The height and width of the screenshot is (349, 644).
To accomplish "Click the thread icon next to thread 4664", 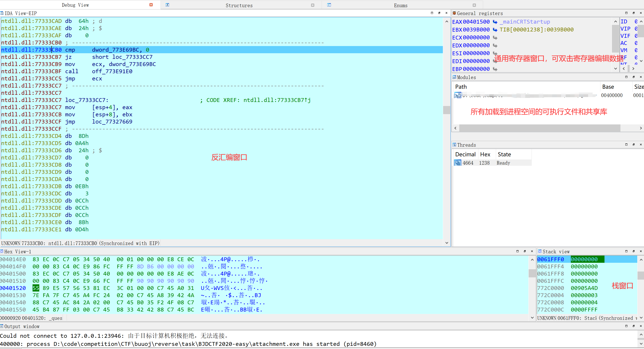I will [x=457, y=163].
